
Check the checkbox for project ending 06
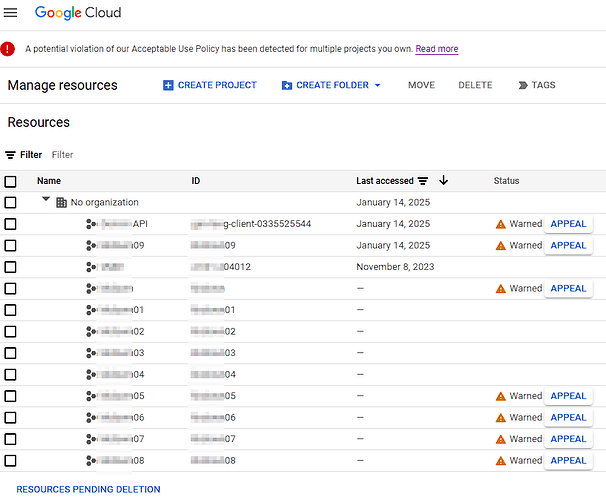click(10, 418)
